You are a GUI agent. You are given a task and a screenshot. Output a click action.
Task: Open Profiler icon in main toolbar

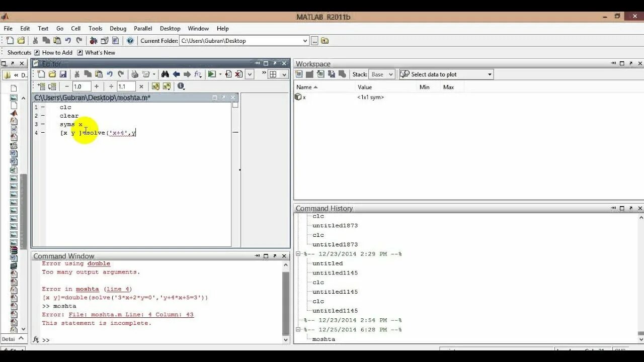tap(115, 41)
